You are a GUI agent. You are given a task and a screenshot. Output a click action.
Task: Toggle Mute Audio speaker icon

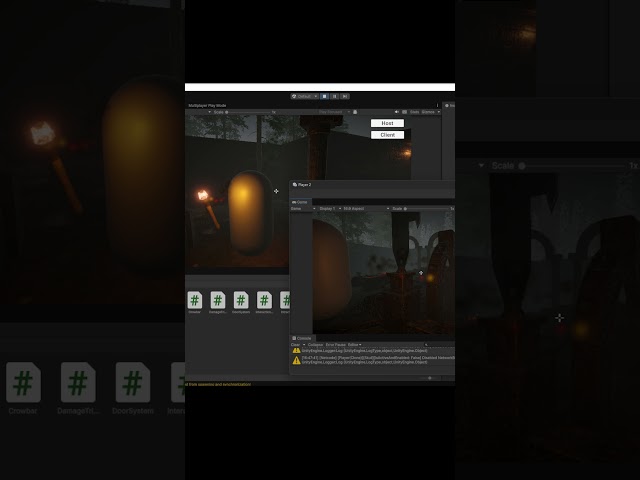(396, 112)
